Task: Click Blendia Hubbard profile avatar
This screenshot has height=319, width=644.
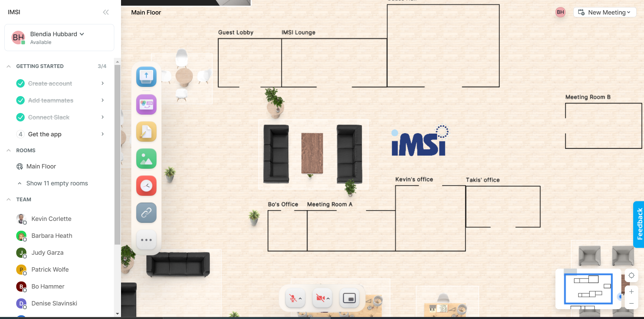Action: [x=18, y=38]
